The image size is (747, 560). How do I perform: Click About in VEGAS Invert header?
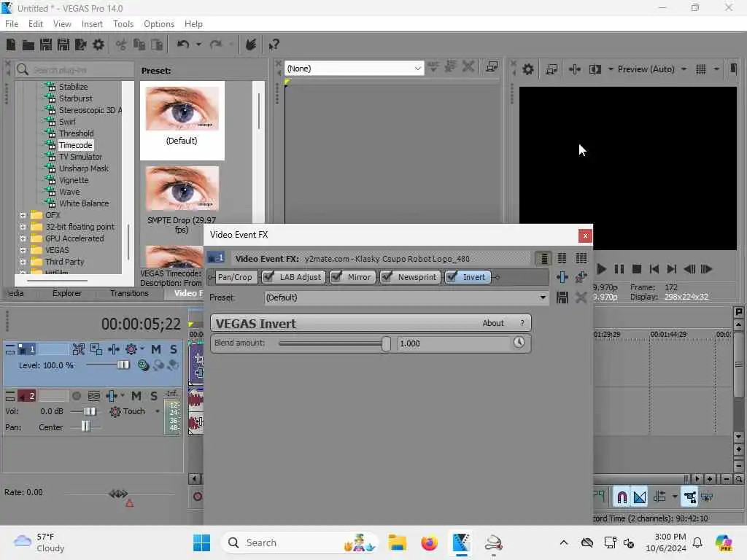[x=493, y=323]
